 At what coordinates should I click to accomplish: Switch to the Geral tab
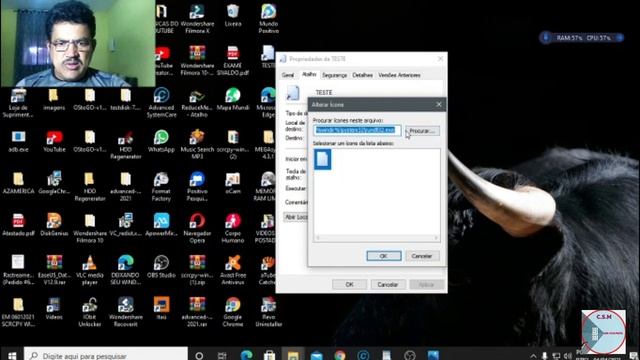288,75
